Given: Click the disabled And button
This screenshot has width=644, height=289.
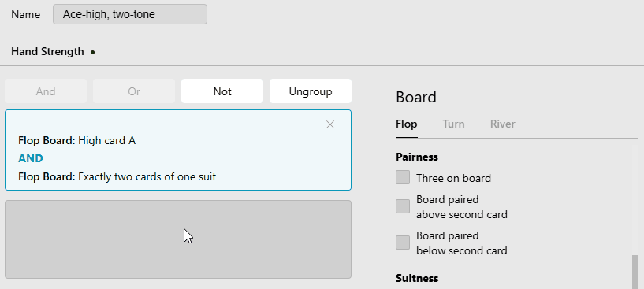Looking at the screenshot, I should (x=46, y=91).
